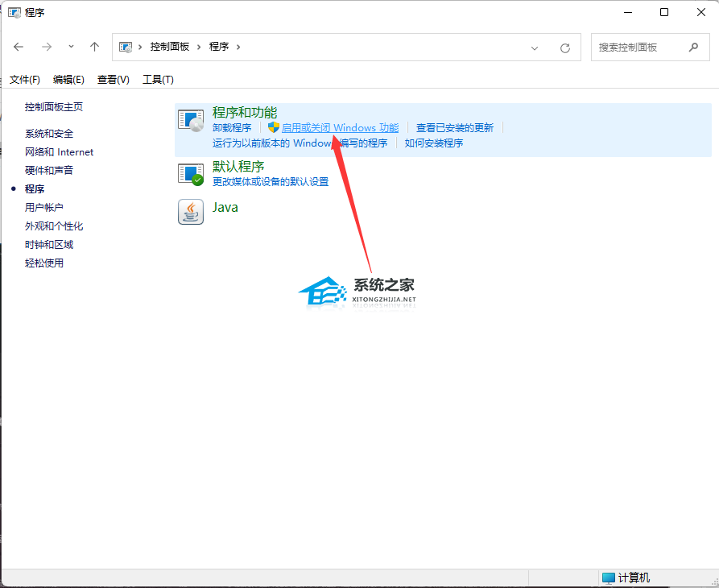Select the 程序 breadcrumb in the address bar

219,47
